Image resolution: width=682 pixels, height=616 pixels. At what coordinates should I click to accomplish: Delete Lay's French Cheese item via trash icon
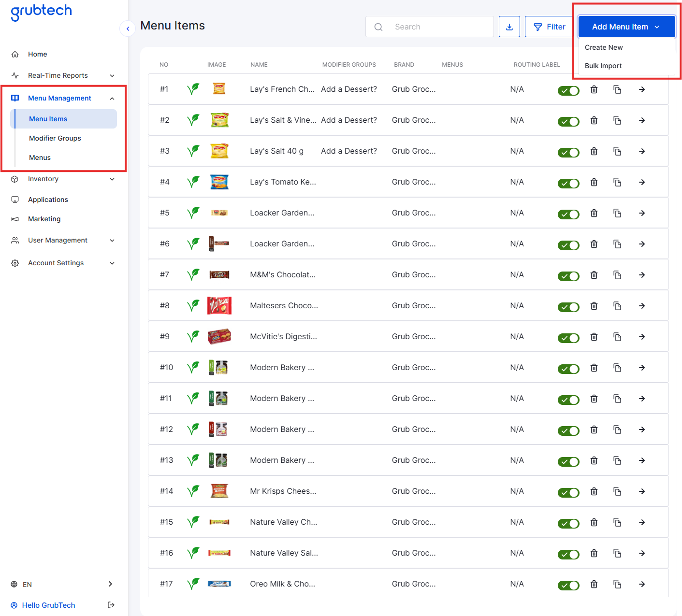tap(594, 89)
